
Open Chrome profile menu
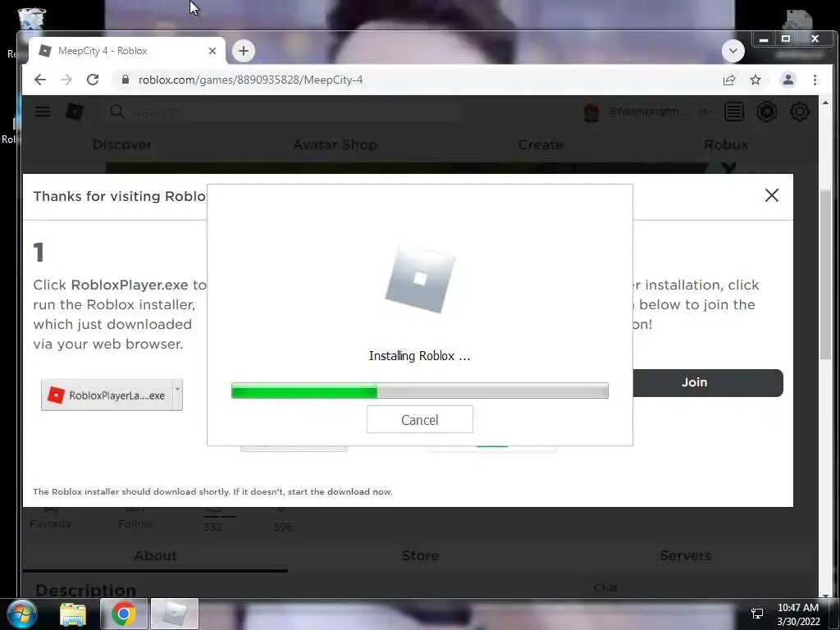[788, 80]
